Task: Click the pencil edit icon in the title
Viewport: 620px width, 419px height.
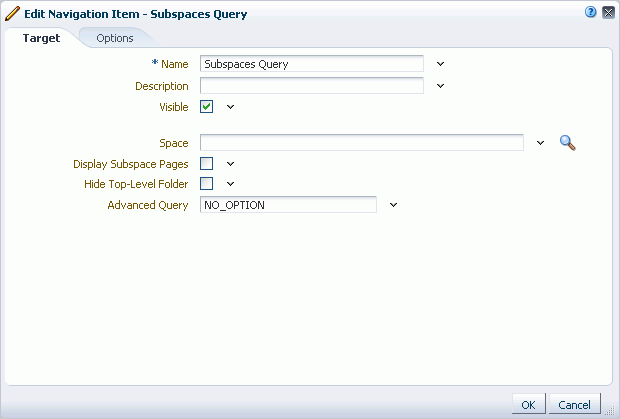Action: point(12,13)
